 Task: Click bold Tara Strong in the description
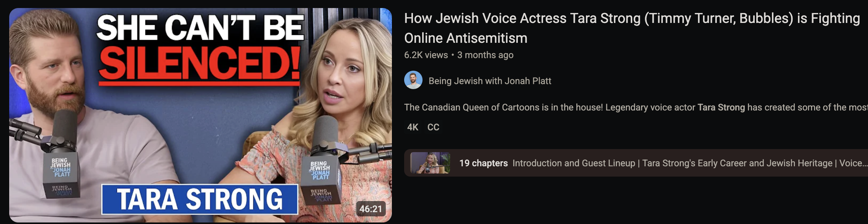point(721,107)
